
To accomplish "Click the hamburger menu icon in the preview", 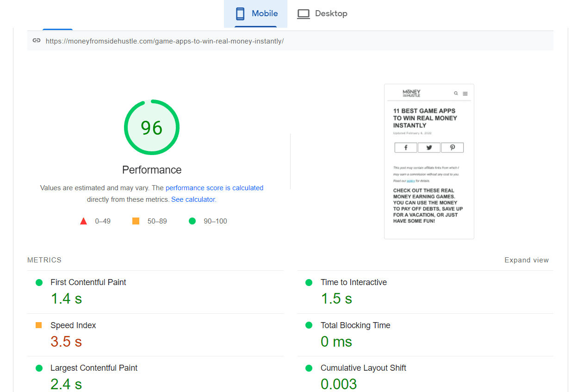I will pos(464,93).
